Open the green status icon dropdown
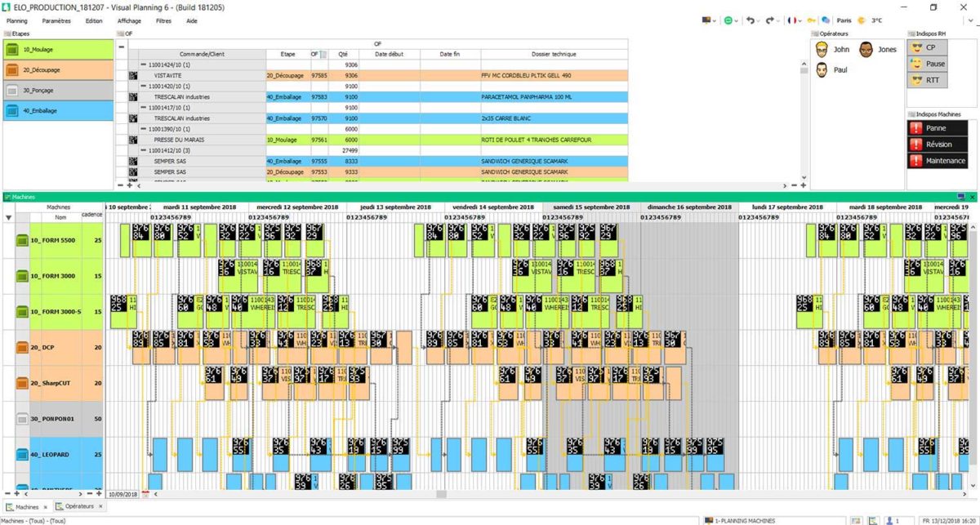Image resolution: width=980 pixels, height=525 pixels. 736,20
